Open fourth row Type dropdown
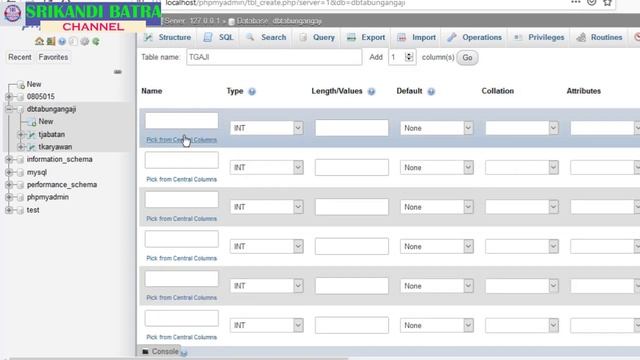640x360 pixels. (267, 247)
